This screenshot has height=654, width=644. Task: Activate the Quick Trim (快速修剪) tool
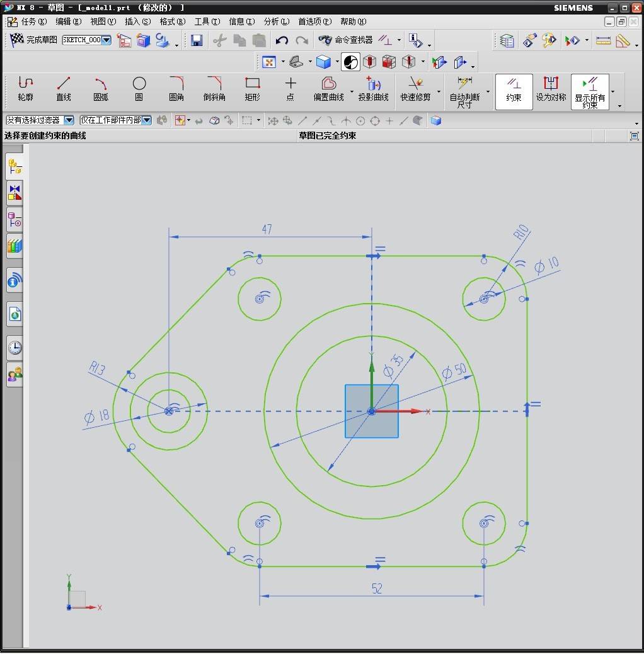[x=415, y=89]
